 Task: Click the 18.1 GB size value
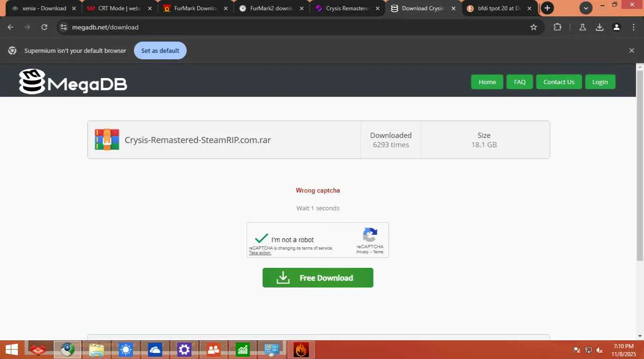484,145
